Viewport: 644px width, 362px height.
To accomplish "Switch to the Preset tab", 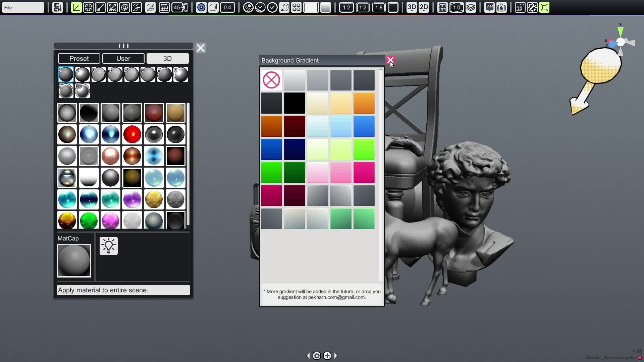I will 79,58.
